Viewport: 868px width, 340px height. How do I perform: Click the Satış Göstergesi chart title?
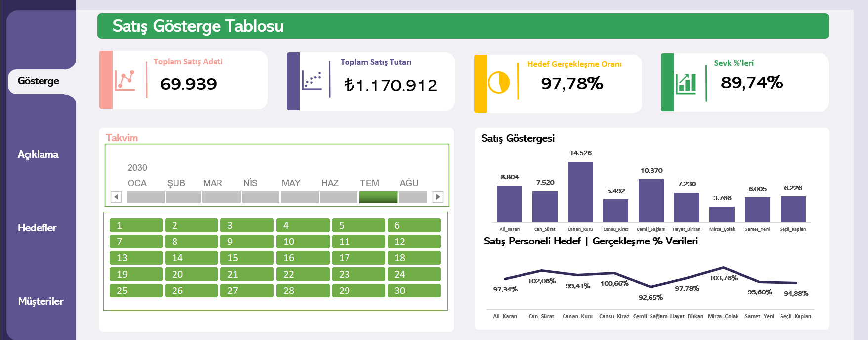point(518,138)
